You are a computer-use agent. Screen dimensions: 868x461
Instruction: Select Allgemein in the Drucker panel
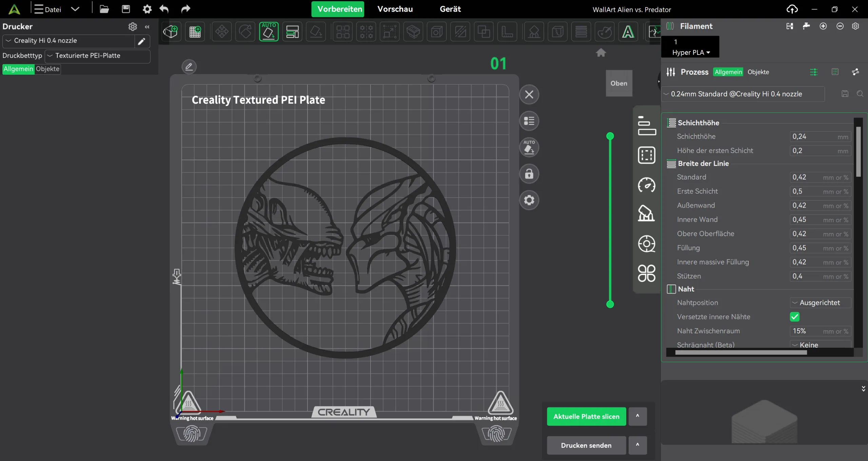tap(18, 69)
